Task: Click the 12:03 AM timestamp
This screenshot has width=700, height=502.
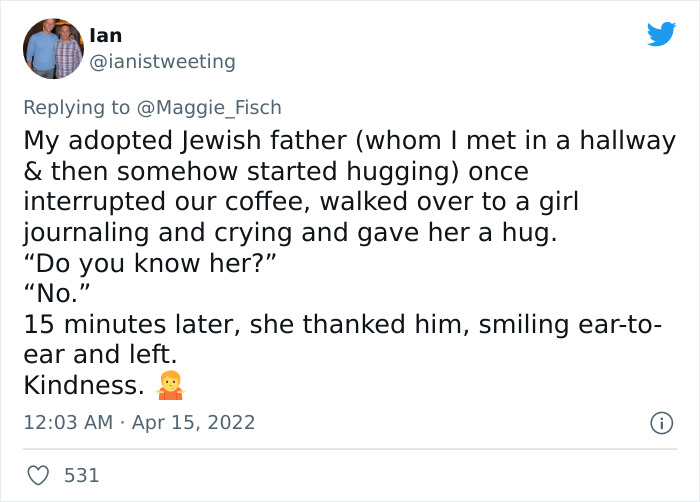Action: click(x=68, y=423)
